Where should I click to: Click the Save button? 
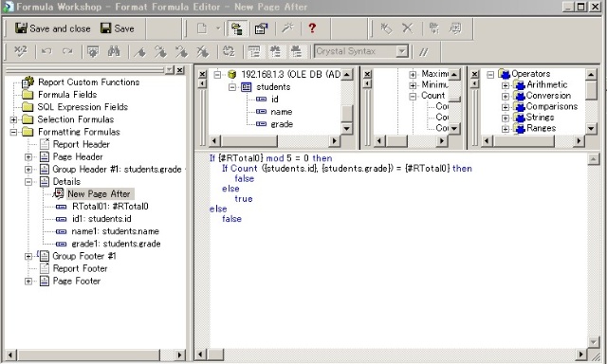click(x=118, y=28)
